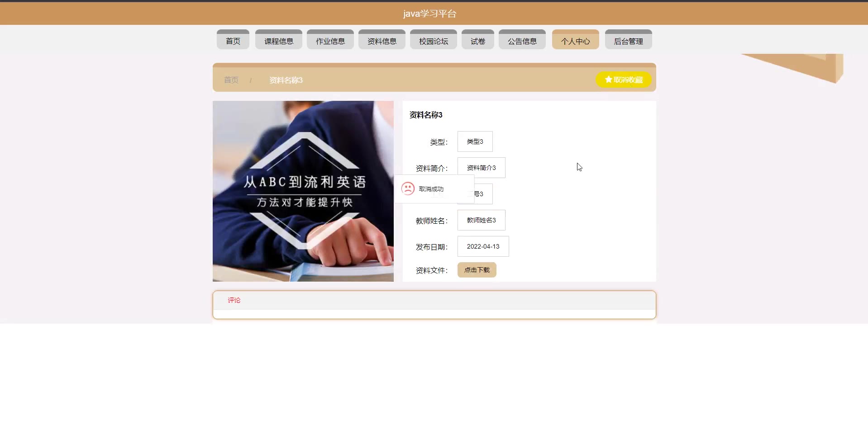Click the 资料名称3 heading in the details panel
The width and height of the screenshot is (868, 424).
click(x=426, y=115)
